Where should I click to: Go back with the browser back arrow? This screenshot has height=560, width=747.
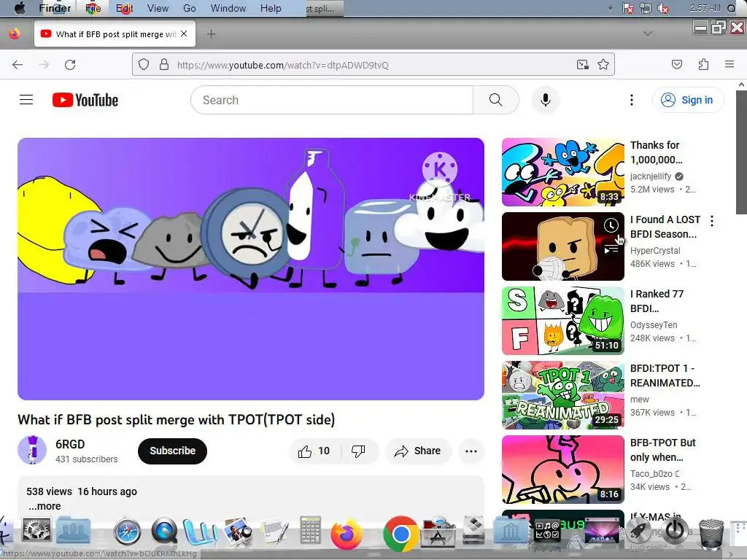coord(18,65)
